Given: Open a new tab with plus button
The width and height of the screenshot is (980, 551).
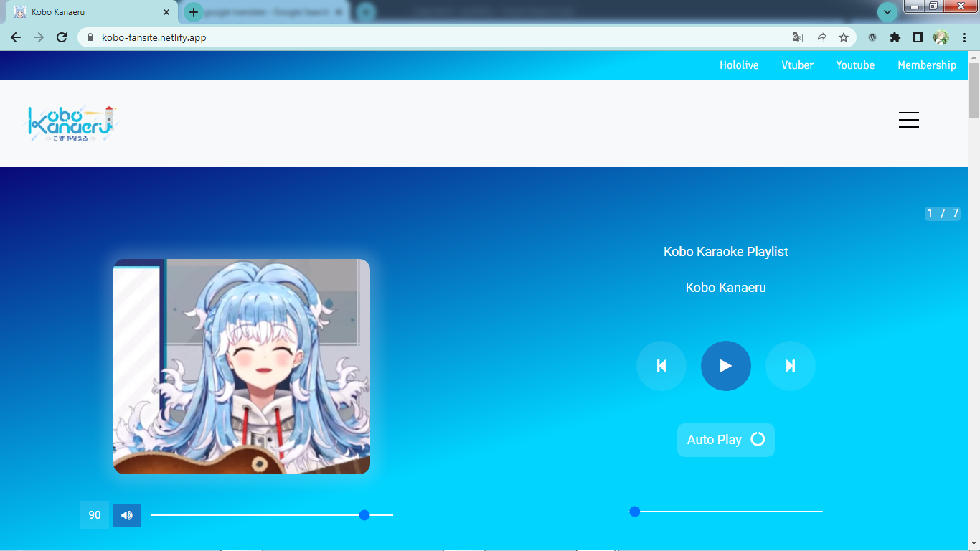Looking at the screenshot, I should (194, 12).
